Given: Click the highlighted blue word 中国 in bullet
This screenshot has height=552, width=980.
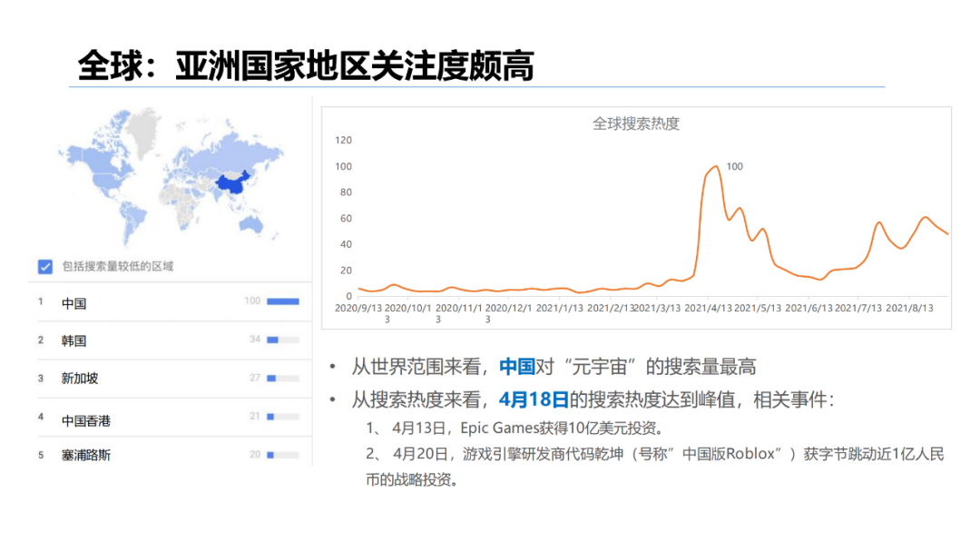Looking at the screenshot, I should pyautogui.click(x=517, y=366).
